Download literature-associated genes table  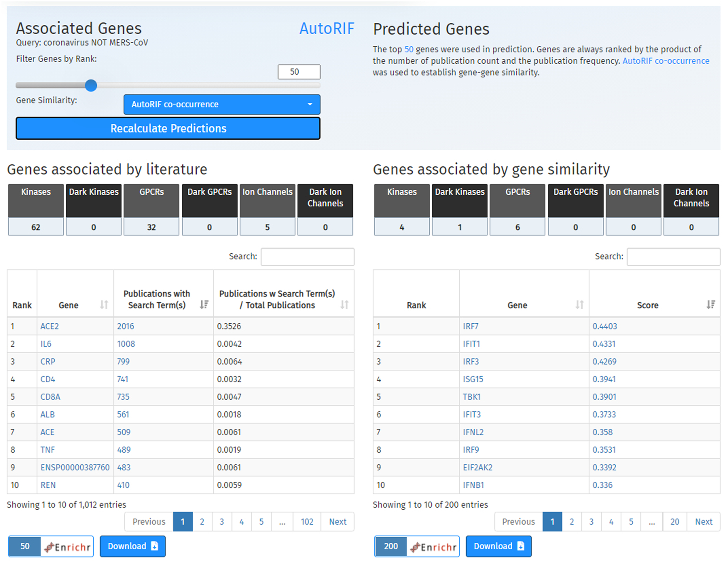[133, 546]
